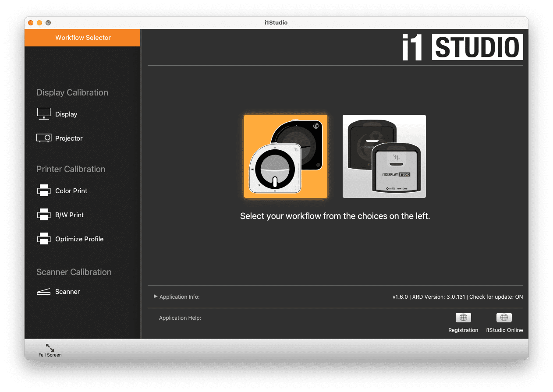Click the Projector calibration icon
This screenshot has height=392, width=553.
(43, 138)
